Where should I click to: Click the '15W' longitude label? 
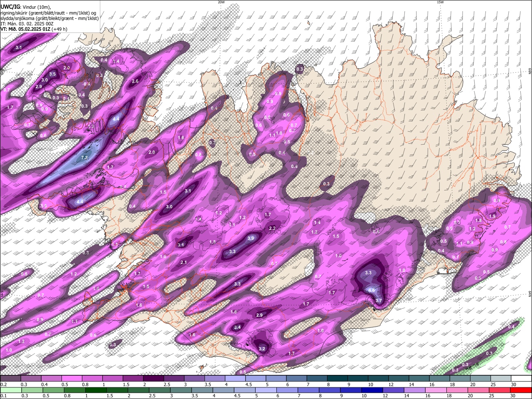coord(440,2)
